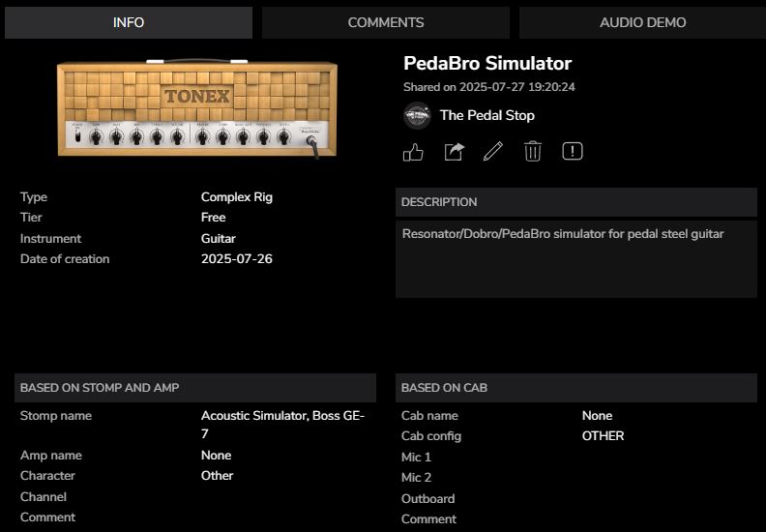766x532 pixels.
Task: Select the Free tier value
Action: point(213,218)
